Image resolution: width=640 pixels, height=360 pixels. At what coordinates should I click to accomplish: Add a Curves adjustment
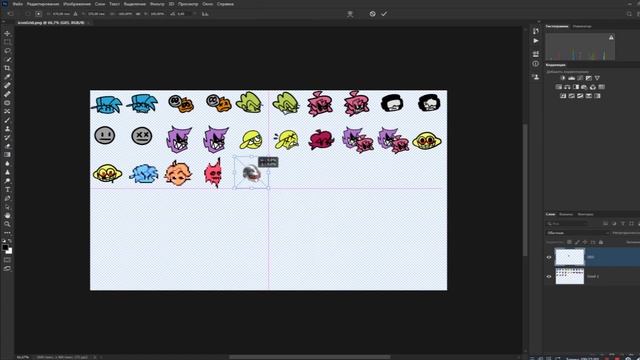coord(580,78)
